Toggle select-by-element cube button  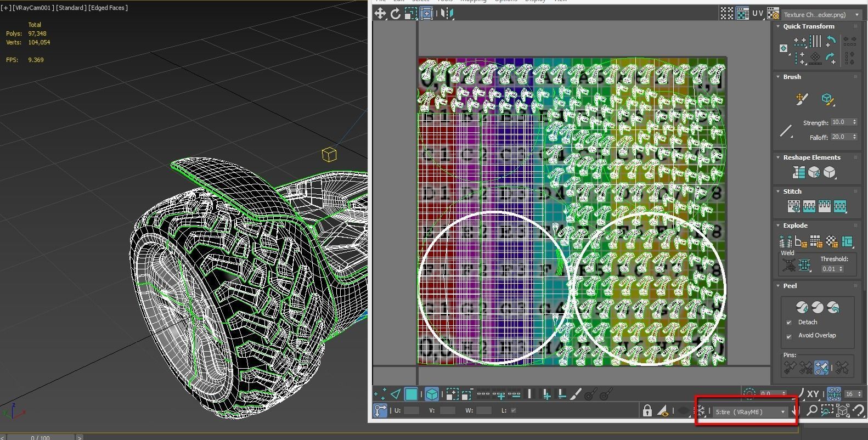pyautogui.click(x=432, y=394)
